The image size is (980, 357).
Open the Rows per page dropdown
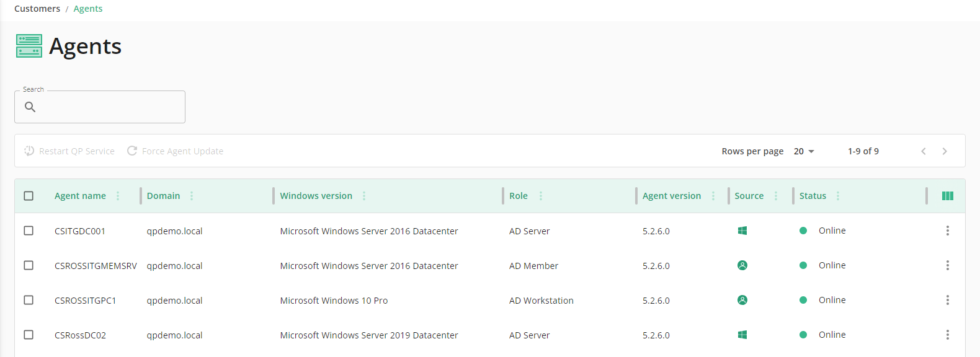(x=804, y=151)
